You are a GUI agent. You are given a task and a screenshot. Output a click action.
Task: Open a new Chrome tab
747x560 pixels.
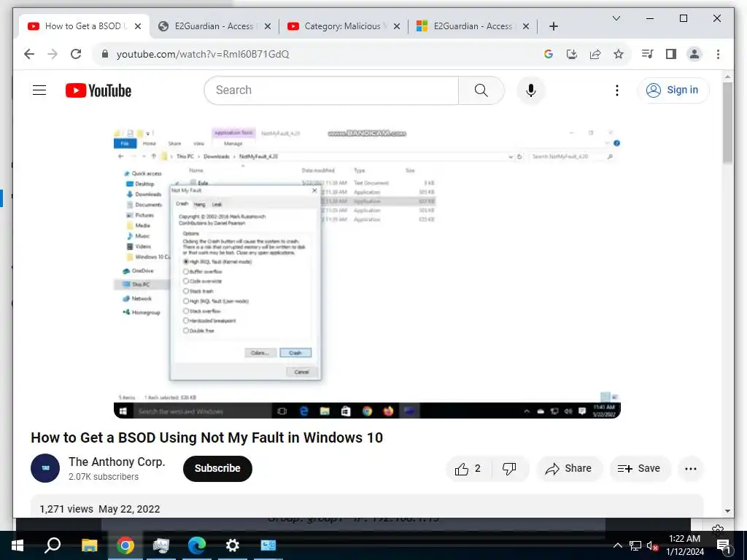[x=553, y=26]
